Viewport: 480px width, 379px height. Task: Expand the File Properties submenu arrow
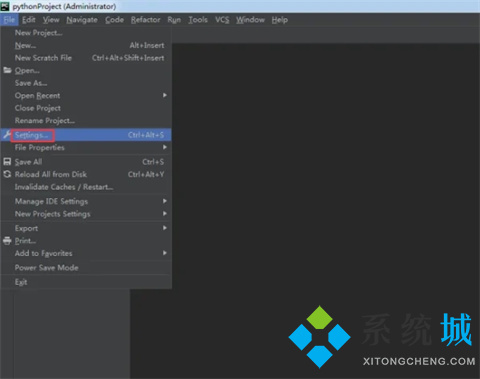tap(165, 147)
